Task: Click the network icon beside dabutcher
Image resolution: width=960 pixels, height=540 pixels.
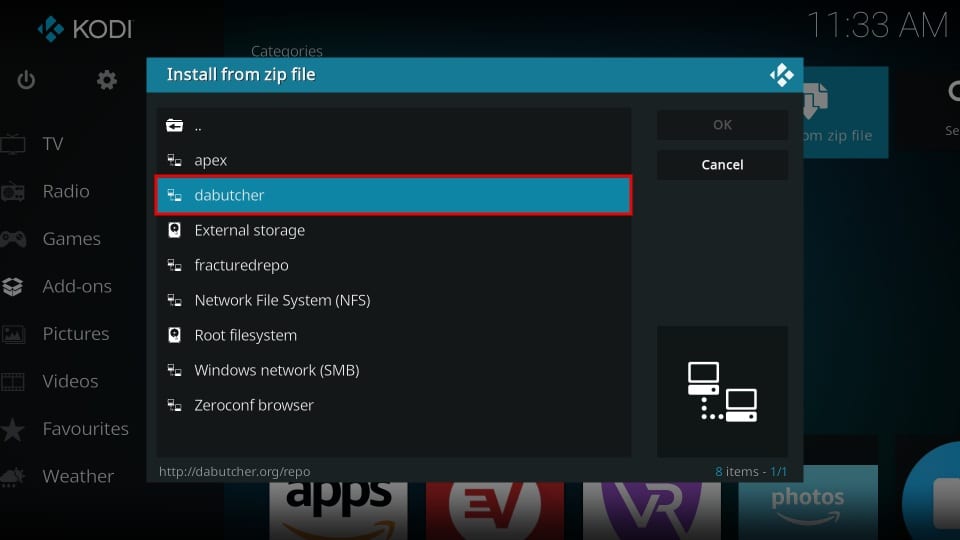Action: click(x=174, y=195)
